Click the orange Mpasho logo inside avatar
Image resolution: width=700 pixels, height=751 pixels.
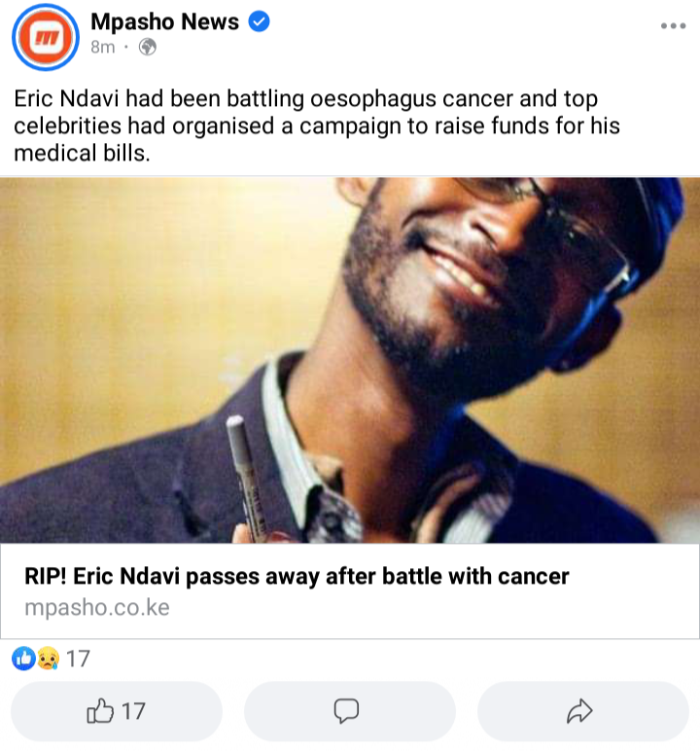46,37
